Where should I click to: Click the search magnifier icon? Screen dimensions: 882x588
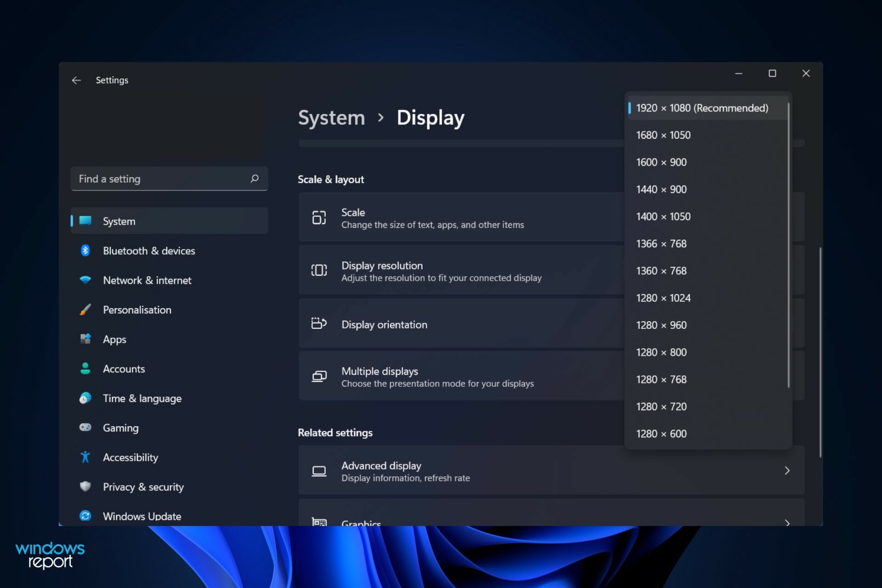click(x=254, y=179)
